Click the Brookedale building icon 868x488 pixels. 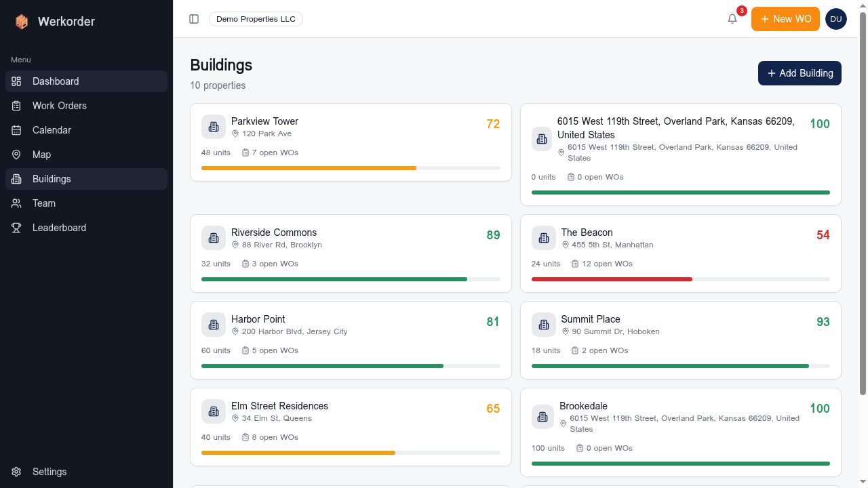[x=542, y=417]
